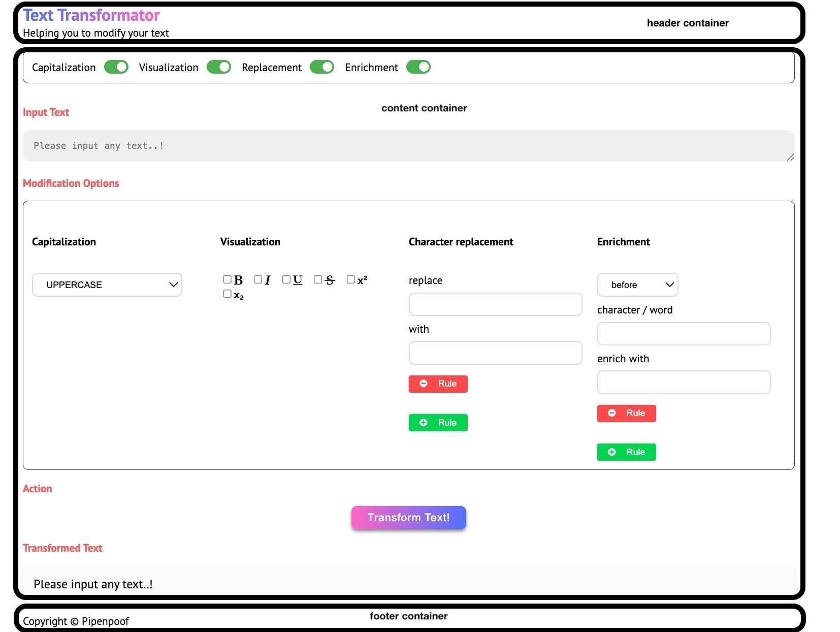Image resolution: width=840 pixels, height=632 pixels.
Task: Click the bold B formatting icon
Action: pos(238,280)
